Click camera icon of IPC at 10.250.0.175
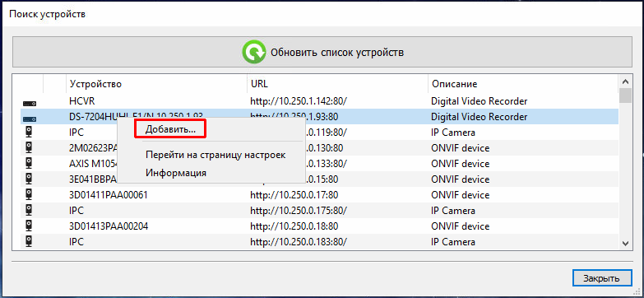644x298 pixels. [x=29, y=211]
